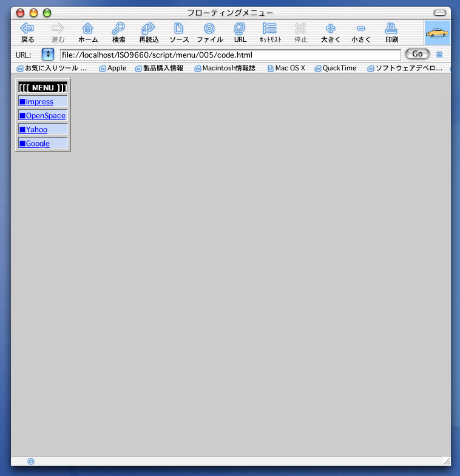460x476 pixels.
Task: Click the ファイル toolbar icon
Action: [x=209, y=28]
